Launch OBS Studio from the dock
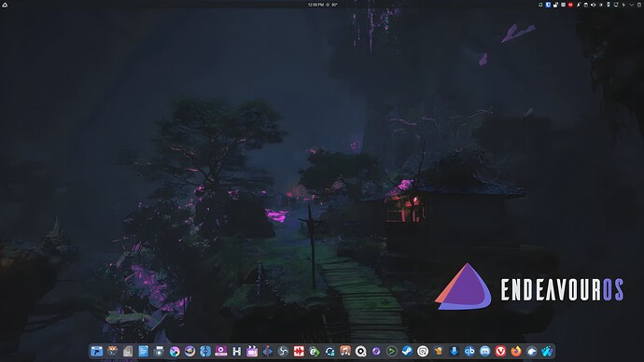This screenshot has width=644, height=362. tap(283, 352)
